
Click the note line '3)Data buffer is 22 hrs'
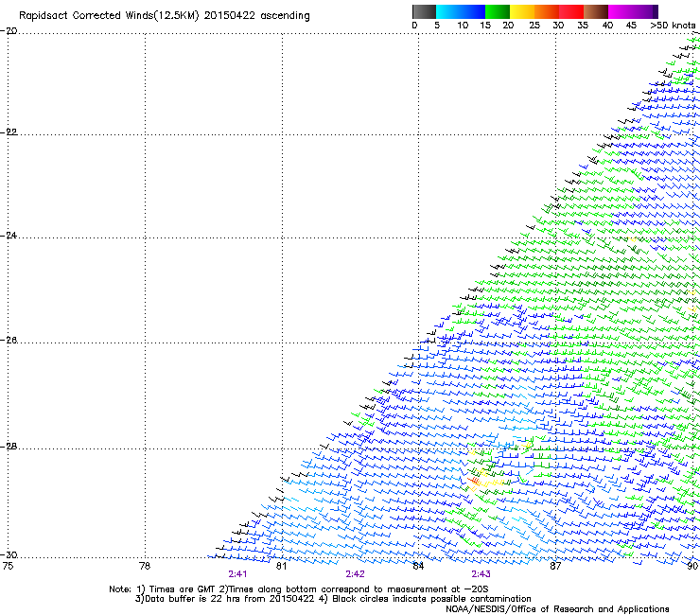point(333,599)
